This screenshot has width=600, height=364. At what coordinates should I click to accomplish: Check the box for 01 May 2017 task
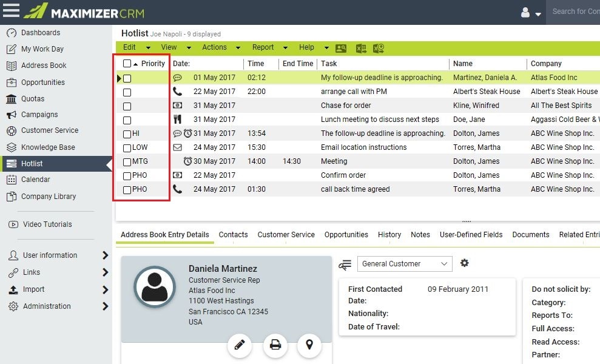(127, 78)
